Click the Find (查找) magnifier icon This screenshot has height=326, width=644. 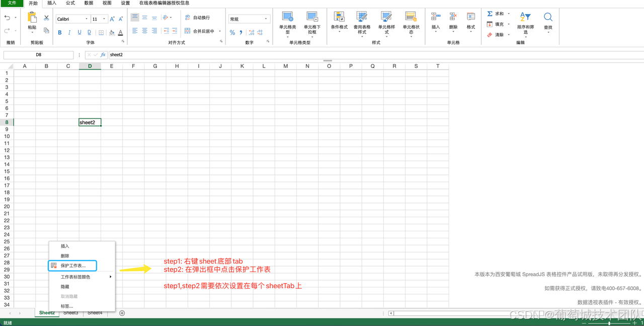[548, 18]
